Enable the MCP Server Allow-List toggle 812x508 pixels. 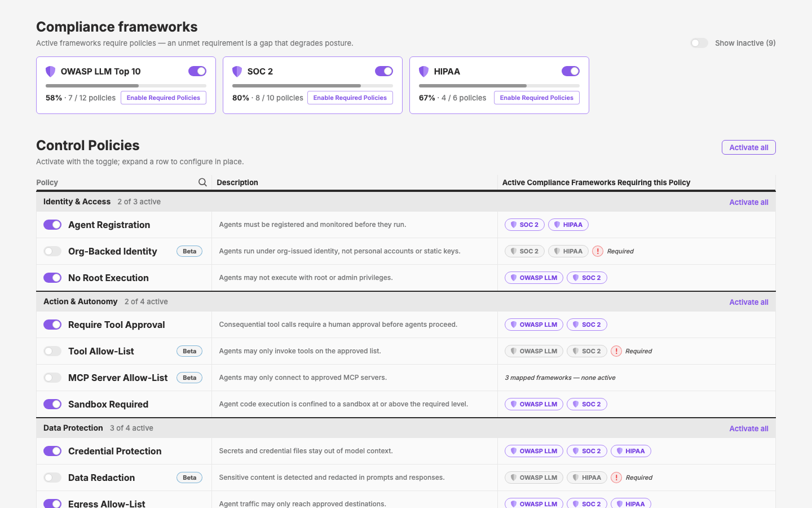click(52, 378)
